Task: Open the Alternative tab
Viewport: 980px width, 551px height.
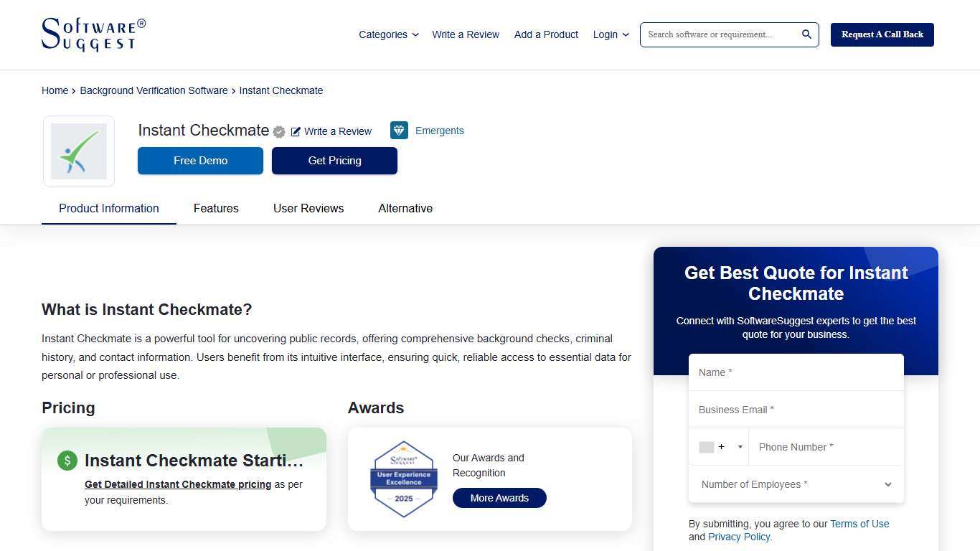Action: (x=405, y=208)
